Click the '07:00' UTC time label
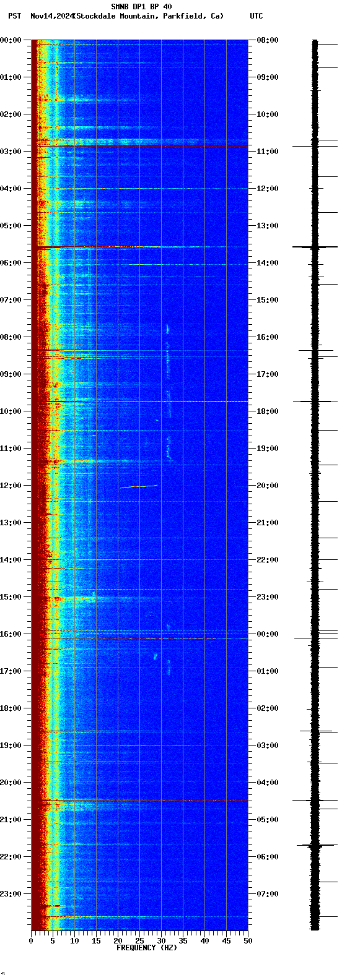 click(x=268, y=894)
